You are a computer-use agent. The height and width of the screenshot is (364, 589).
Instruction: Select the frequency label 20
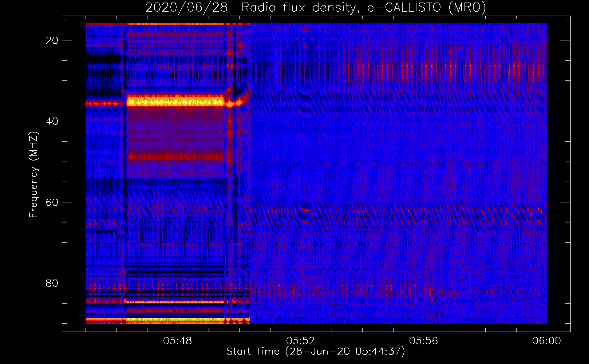[52, 40]
